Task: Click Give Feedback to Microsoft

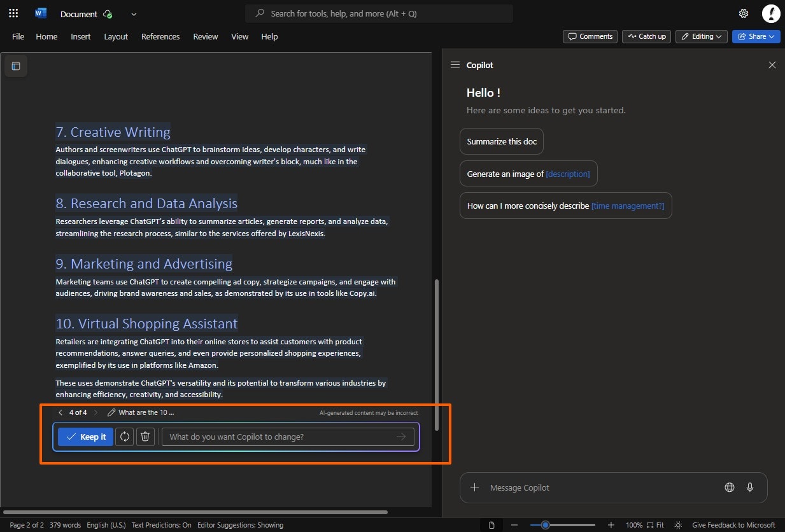Action: tap(733, 525)
